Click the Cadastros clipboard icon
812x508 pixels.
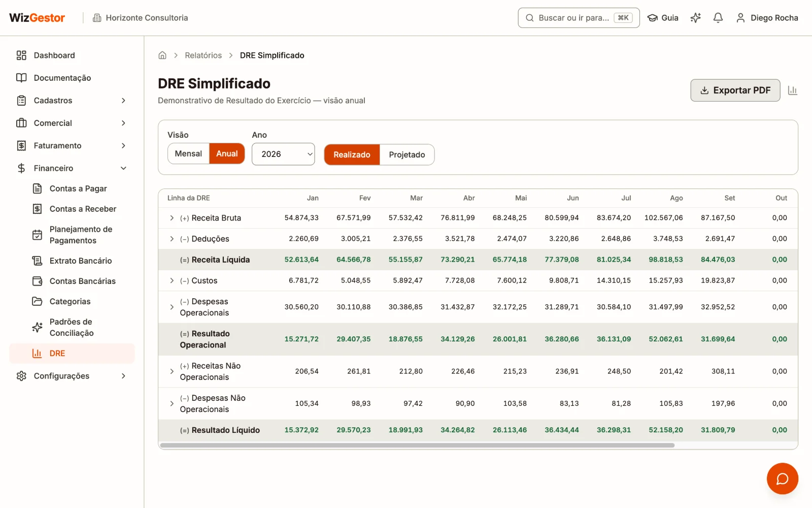pos(21,101)
